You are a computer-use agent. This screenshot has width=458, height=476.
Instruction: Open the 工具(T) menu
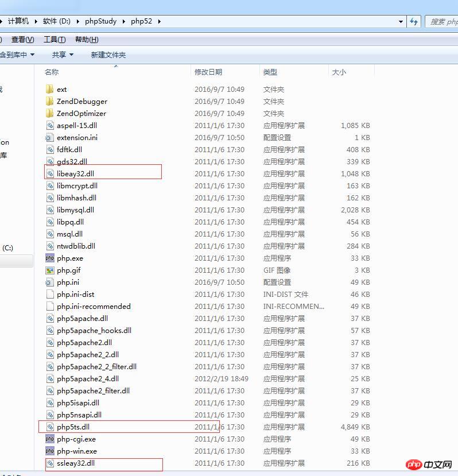(55, 40)
